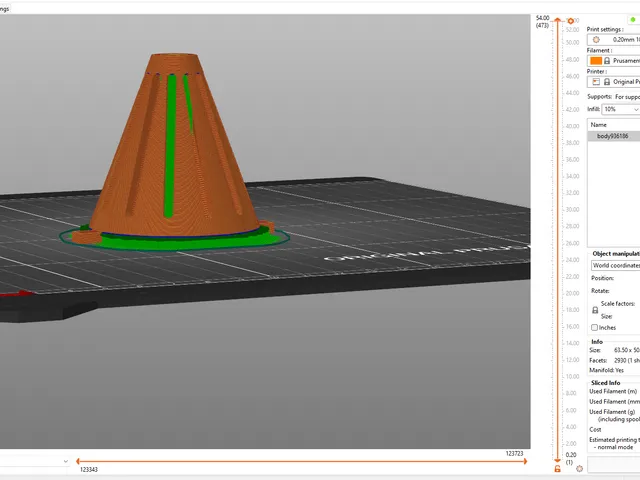
Task: Grab the top thumb of vertical layer slider
Action: click(558, 20)
